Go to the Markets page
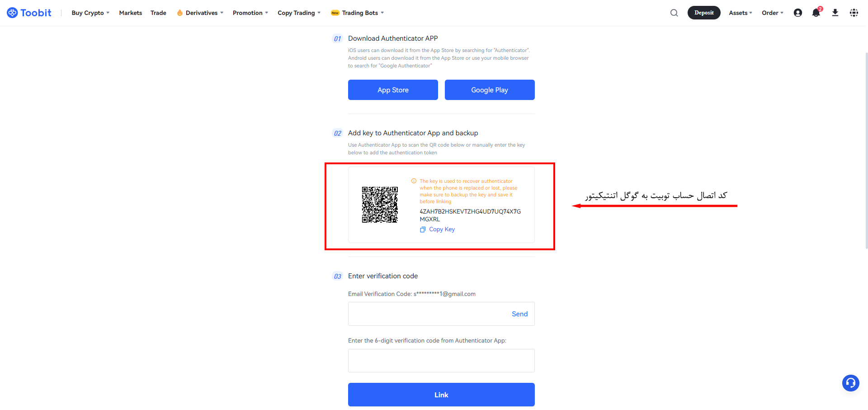Viewport: 868px width, 410px height. coord(131,13)
